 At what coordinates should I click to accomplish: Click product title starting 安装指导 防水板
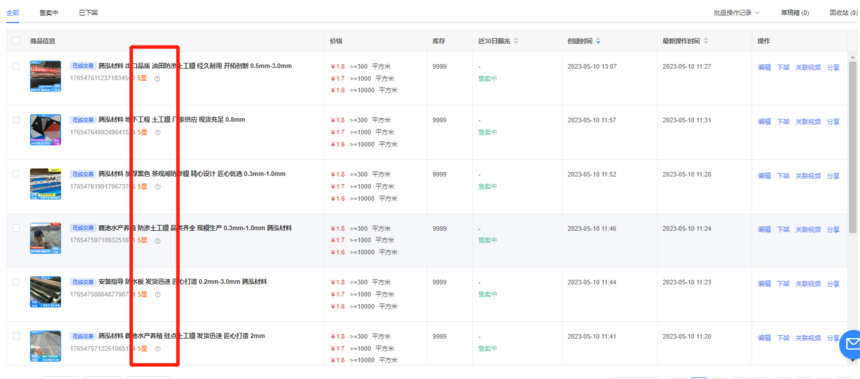(x=183, y=282)
